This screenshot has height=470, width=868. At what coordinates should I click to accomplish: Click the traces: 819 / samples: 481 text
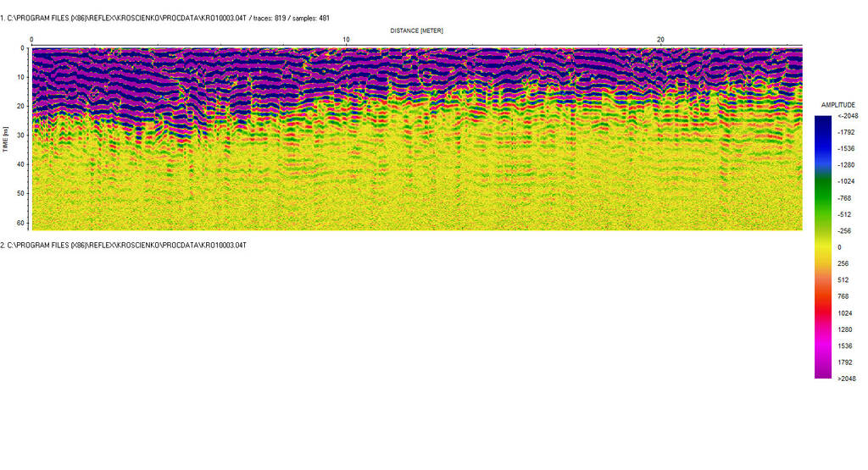(x=290, y=18)
